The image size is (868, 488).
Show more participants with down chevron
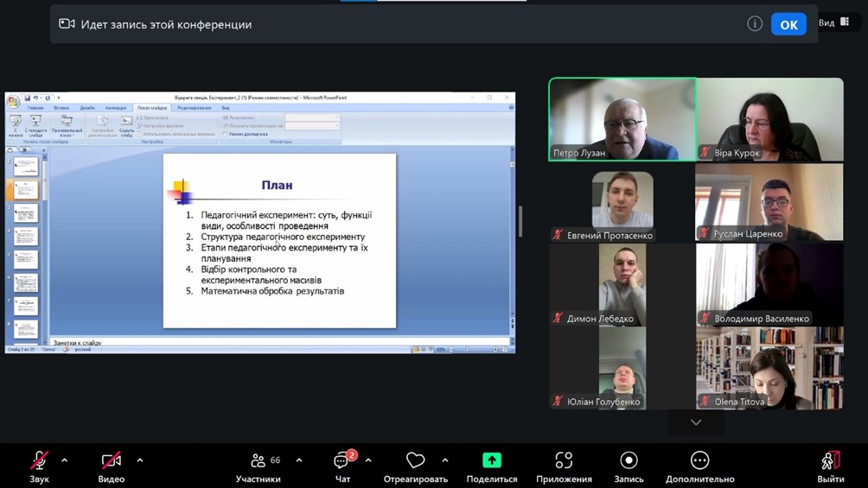click(x=696, y=422)
